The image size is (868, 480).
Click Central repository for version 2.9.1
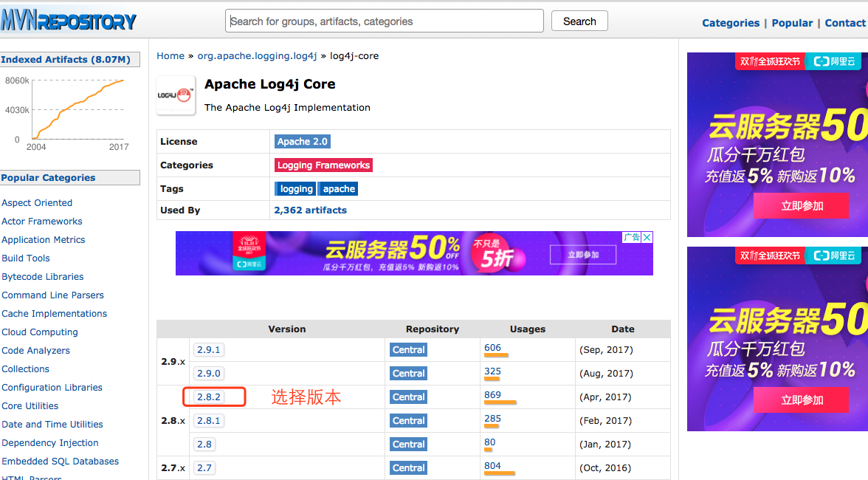click(409, 350)
